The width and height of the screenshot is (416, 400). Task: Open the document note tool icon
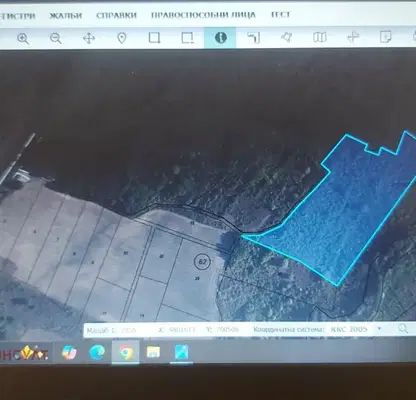(x=385, y=37)
